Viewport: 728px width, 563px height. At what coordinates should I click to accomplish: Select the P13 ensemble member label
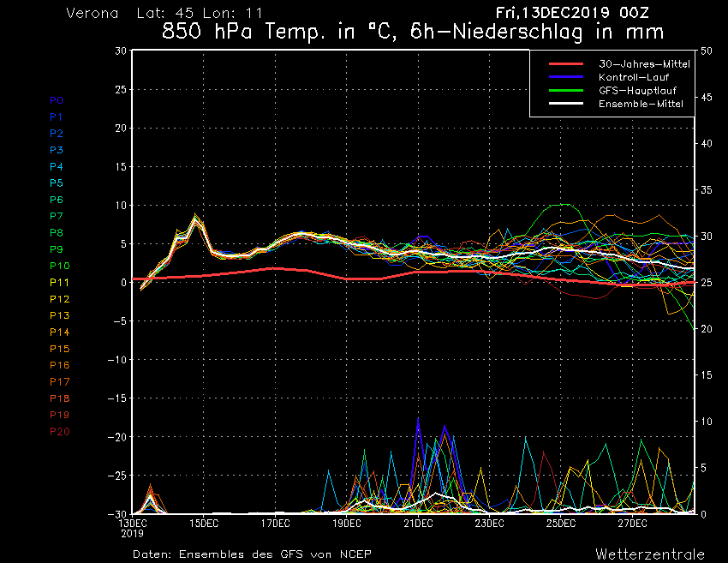tap(59, 315)
